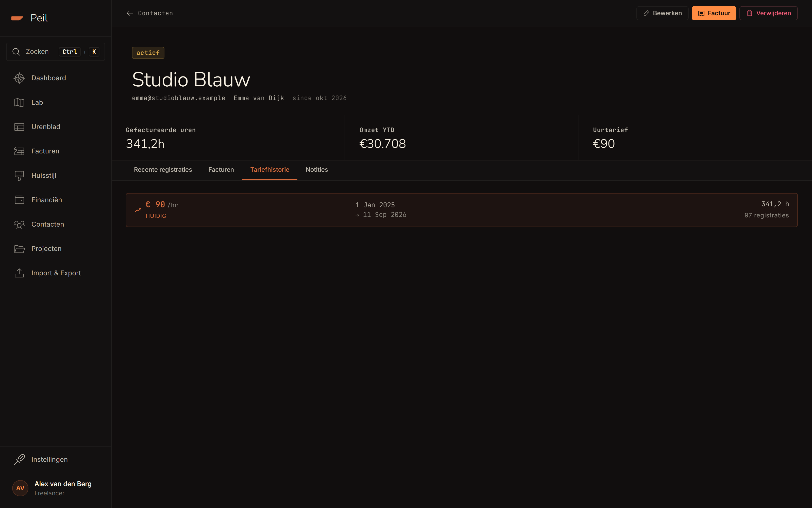
Task: Open Projecten in the sidebar
Action: click(56, 249)
